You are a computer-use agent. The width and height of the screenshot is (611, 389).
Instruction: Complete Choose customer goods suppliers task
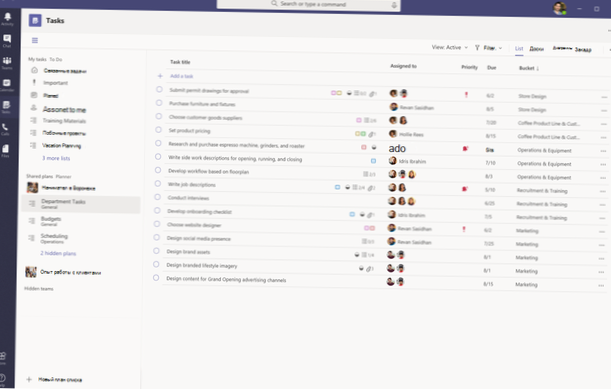(x=159, y=117)
